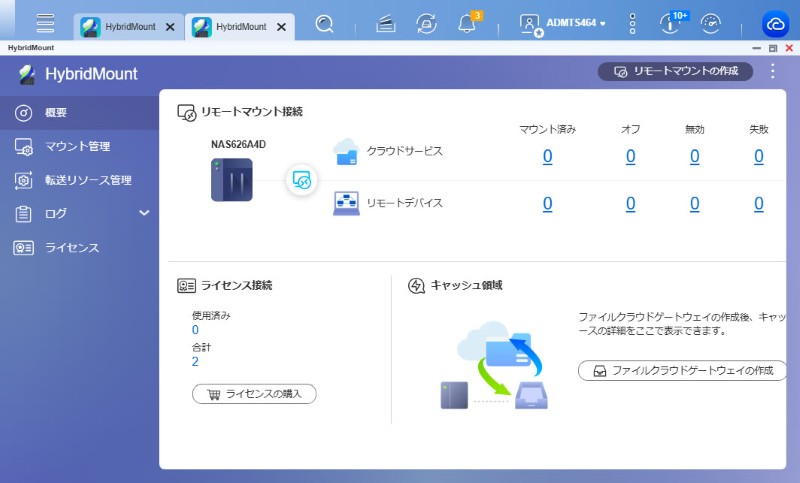Image resolution: width=800 pixels, height=483 pixels.
Task: Open the notifications bell icon
Action: click(x=466, y=24)
